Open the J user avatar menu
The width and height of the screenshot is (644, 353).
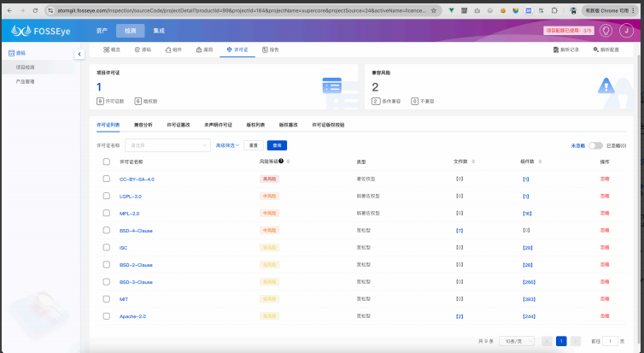626,31
